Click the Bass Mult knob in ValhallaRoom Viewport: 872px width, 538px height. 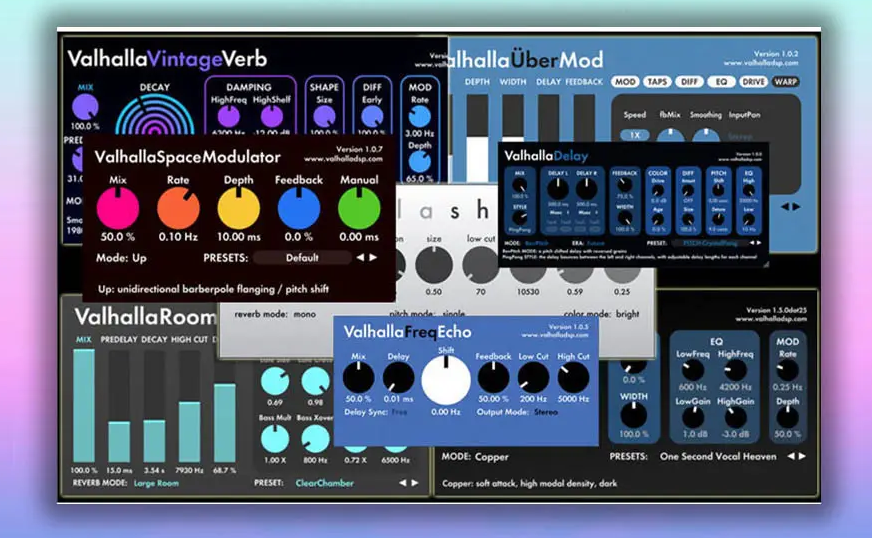[275, 439]
